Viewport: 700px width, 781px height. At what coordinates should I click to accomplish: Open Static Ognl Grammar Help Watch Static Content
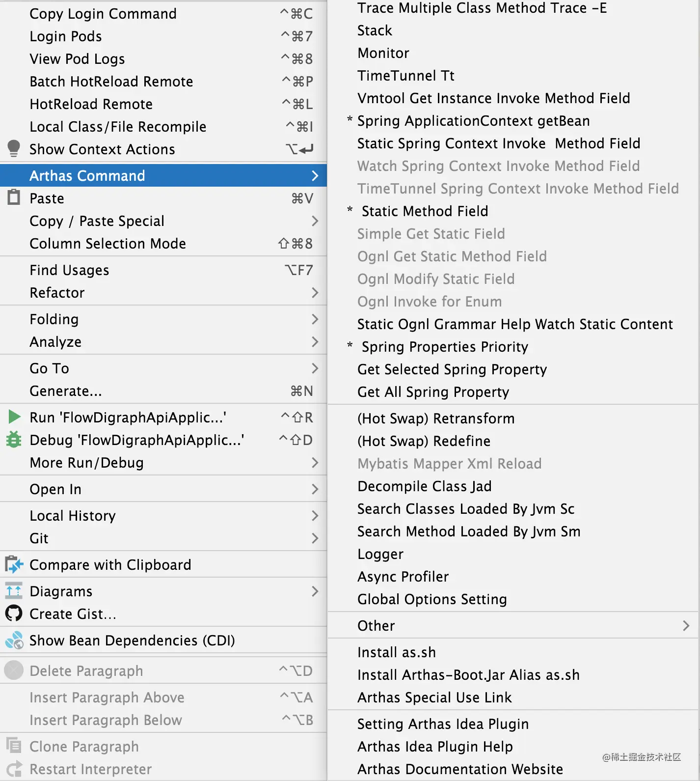[513, 324]
